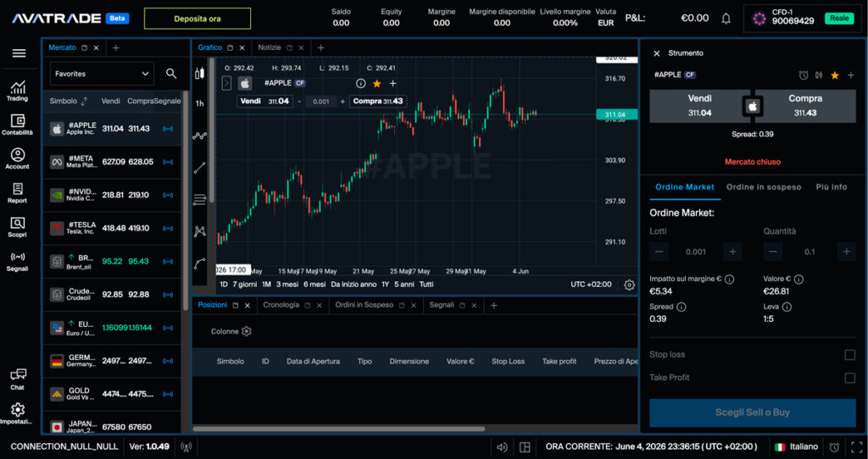Add a new tab next to Mercato
868x459 pixels.
point(115,48)
